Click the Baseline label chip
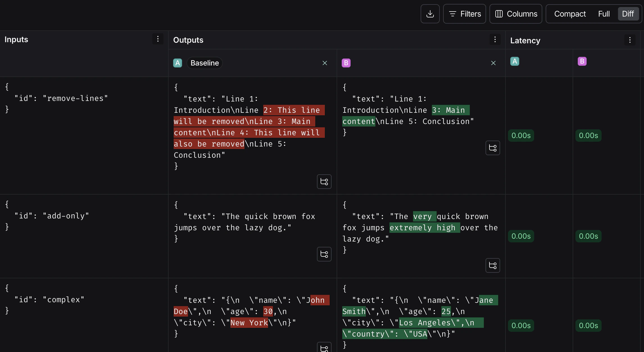The height and width of the screenshot is (352, 644). 205,63
